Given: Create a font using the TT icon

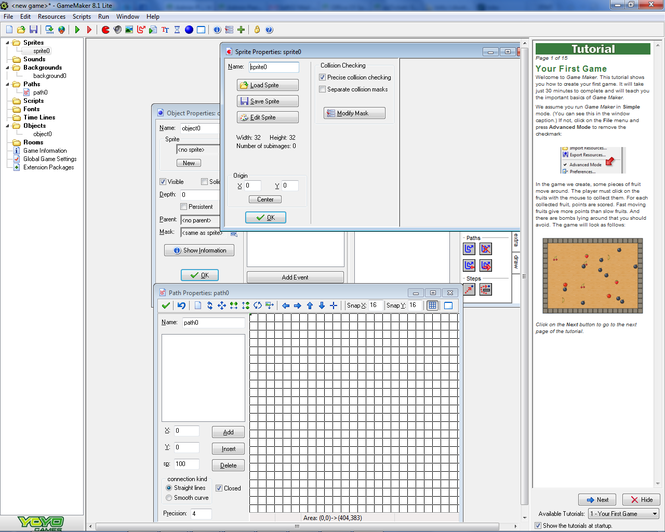Looking at the screenshot, I should tap(165, 30).
